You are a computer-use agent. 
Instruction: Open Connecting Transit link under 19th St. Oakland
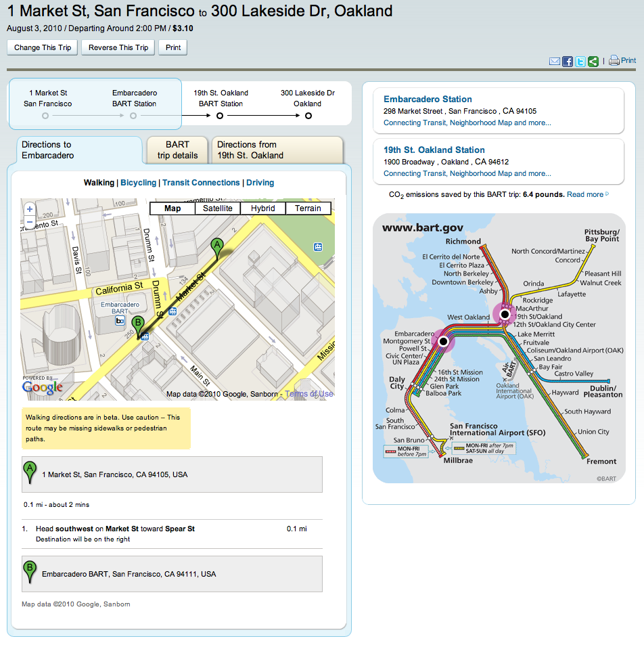coord(467,173)
